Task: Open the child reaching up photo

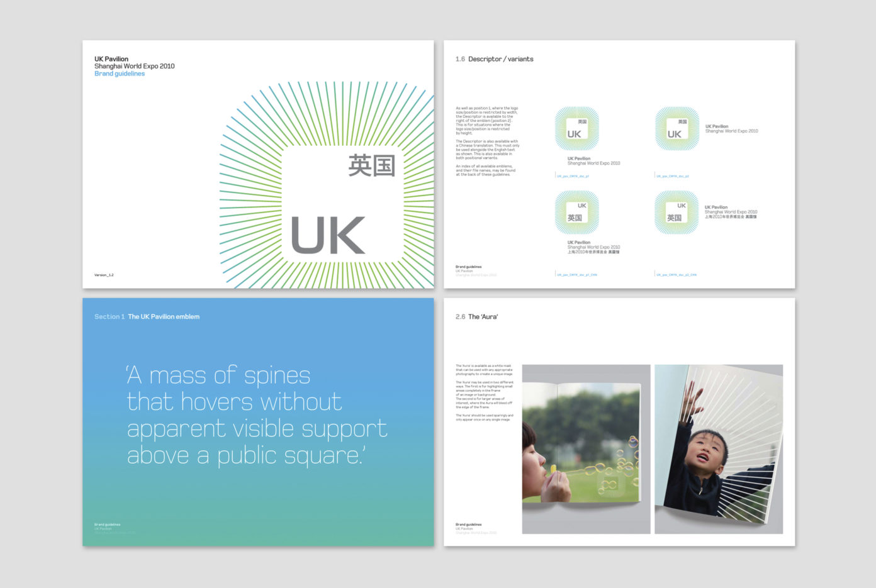Action: [719, 449]
